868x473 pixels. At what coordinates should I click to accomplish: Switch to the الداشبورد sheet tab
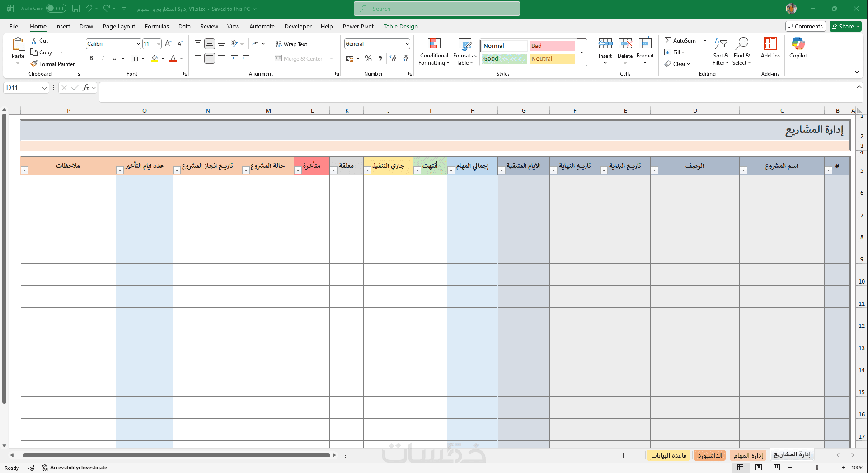click(x=710, y=455)
